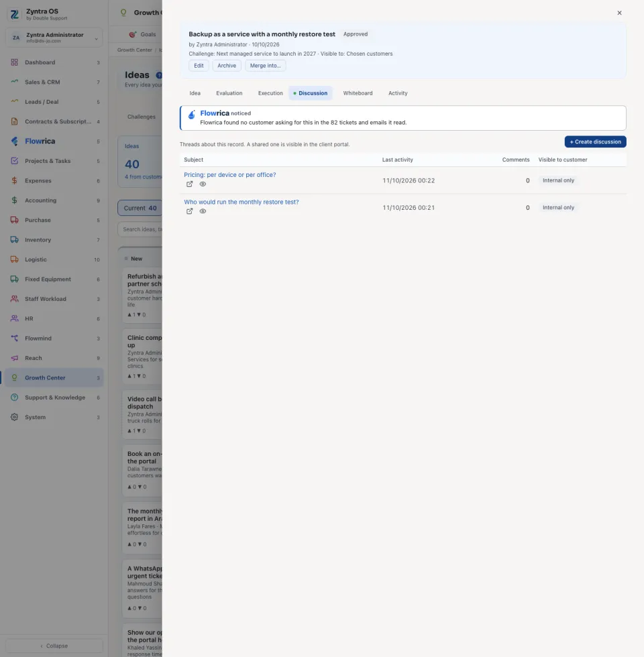Screen dimensions: 644x657
Task: Open the Expenses dollar icon
Action: [14, 180]
